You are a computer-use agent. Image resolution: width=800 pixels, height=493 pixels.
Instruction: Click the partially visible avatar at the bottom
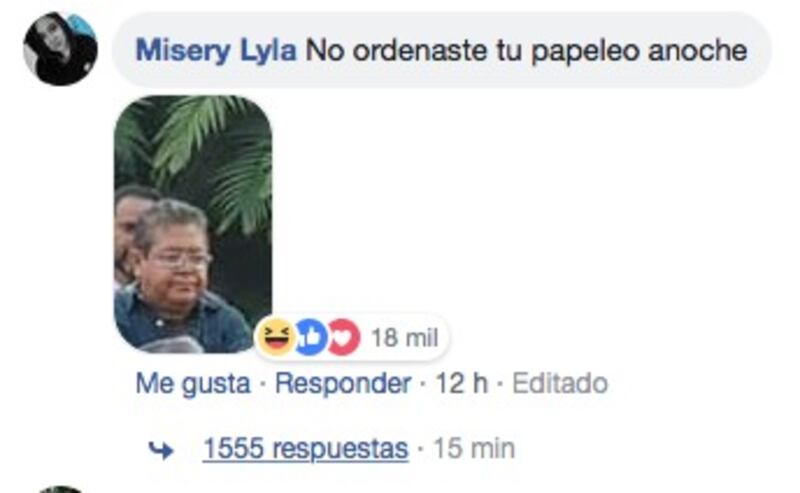tap(60, 490)
